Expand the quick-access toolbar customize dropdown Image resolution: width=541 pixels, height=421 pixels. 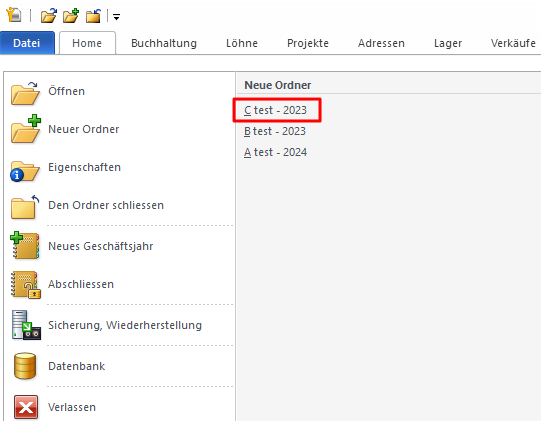pyautogui.click(x=117, y=17)
